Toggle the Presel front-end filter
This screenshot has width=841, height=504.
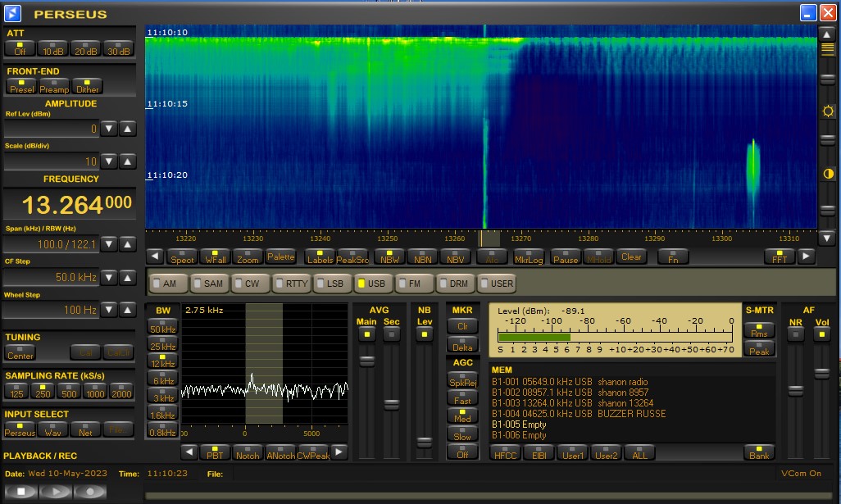click(21, 86)
